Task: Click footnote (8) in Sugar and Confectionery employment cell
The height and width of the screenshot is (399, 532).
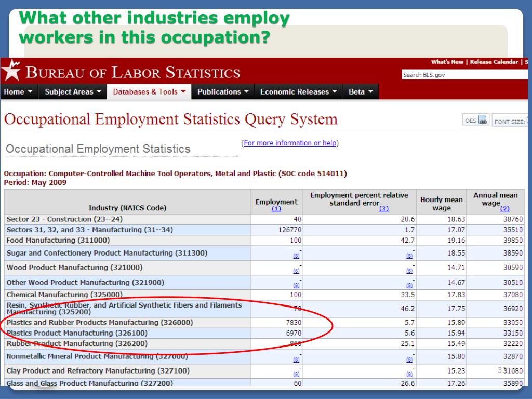Action: pyautogui.click(x=296, y=256)
